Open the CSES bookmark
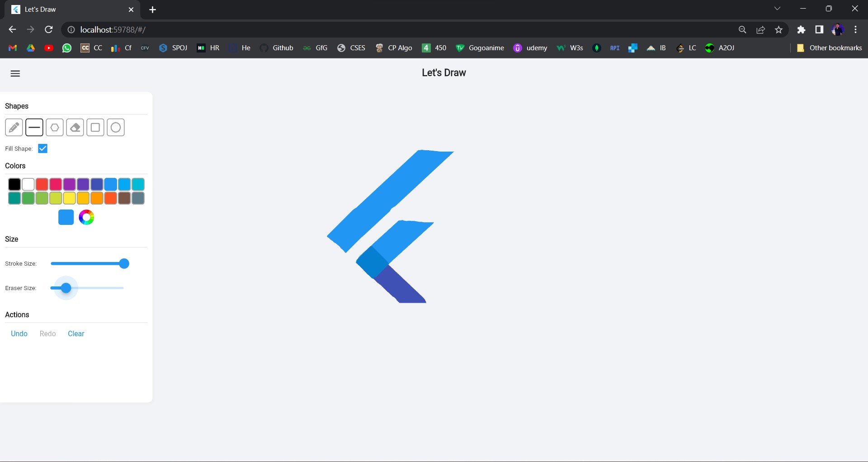 pos(351,48)
